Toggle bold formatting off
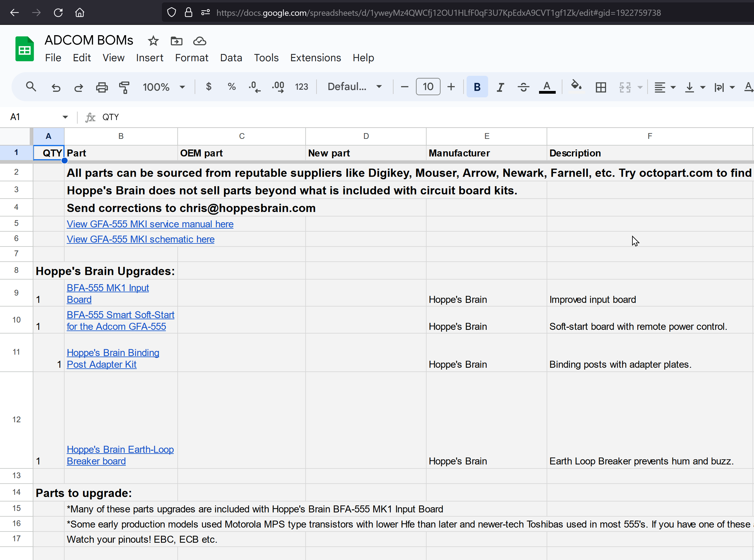The height and width of the screenshot is (560, 754). click(x=477, y=87)
